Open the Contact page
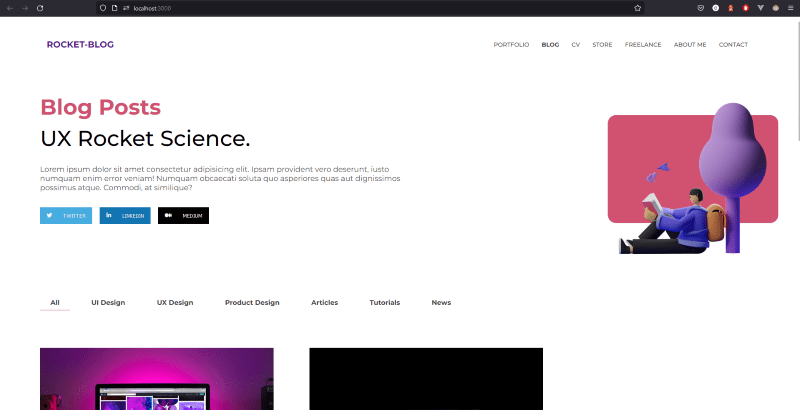Viewport: 800px width, 410px height. (x=733, y=45)
